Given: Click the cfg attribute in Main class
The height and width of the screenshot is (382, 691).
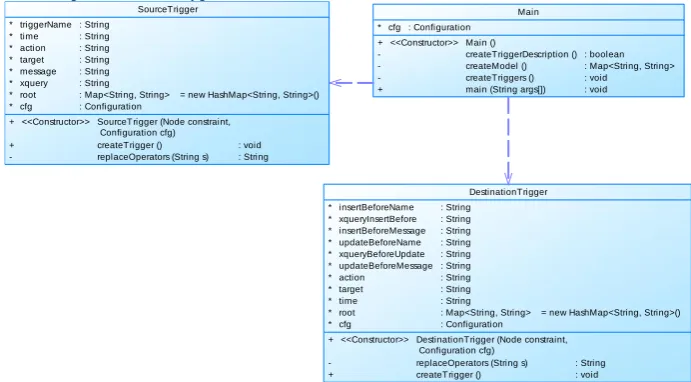Looking at the screenshot, I should click(394, 27).
